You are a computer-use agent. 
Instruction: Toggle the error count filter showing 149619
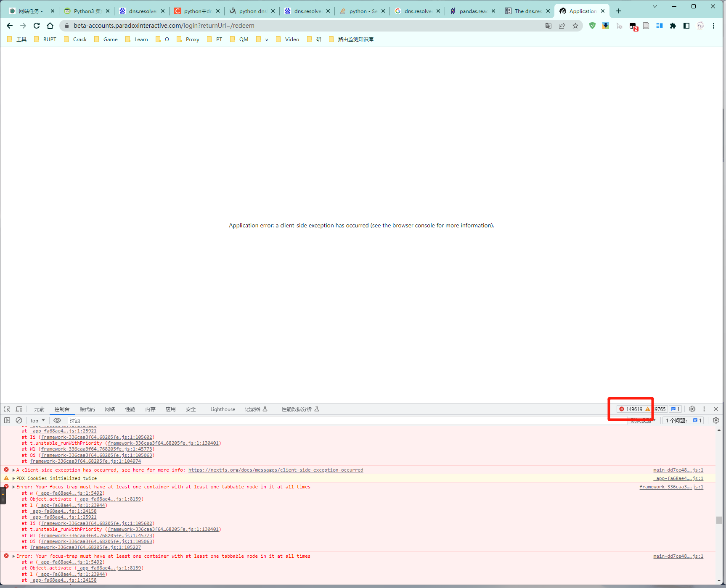pos(631,409)
